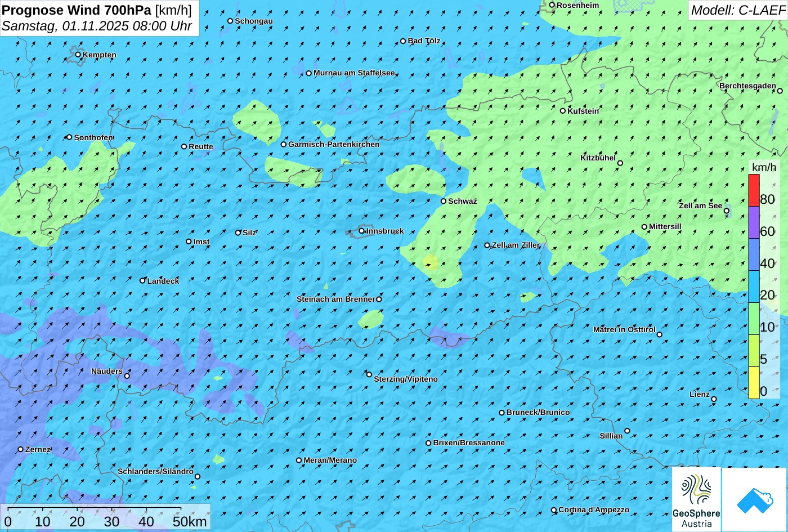Click the 'Prognose Wind 700hPa' title text

pyautogui.click(x=77, y=10)
